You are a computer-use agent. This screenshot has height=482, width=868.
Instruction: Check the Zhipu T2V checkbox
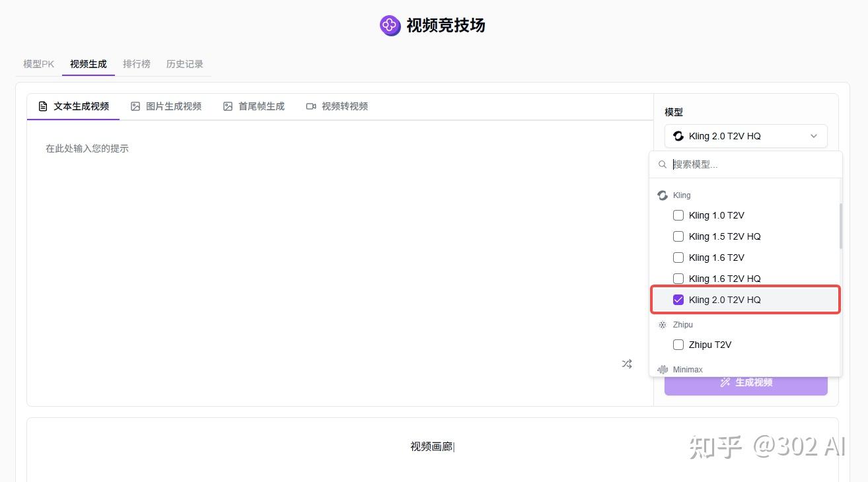678,345
